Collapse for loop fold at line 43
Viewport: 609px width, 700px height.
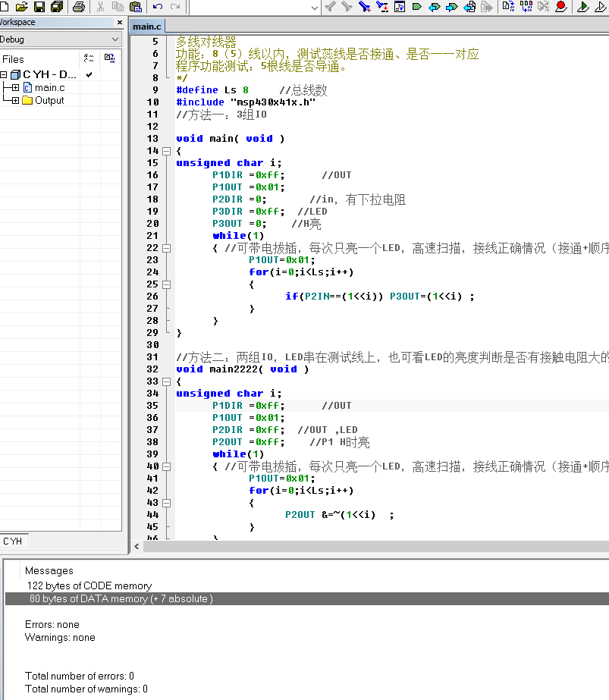point(167,503)
